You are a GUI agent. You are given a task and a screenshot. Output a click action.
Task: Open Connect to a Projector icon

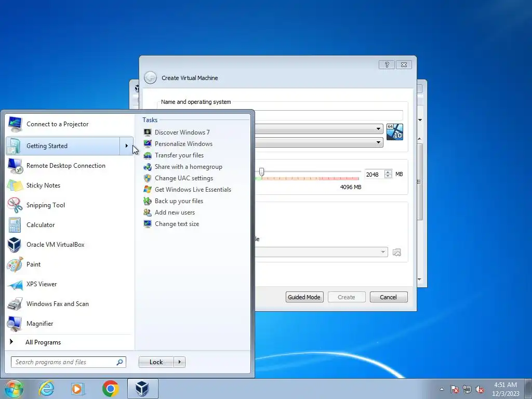pyautogui.click(x=15, y=124)
